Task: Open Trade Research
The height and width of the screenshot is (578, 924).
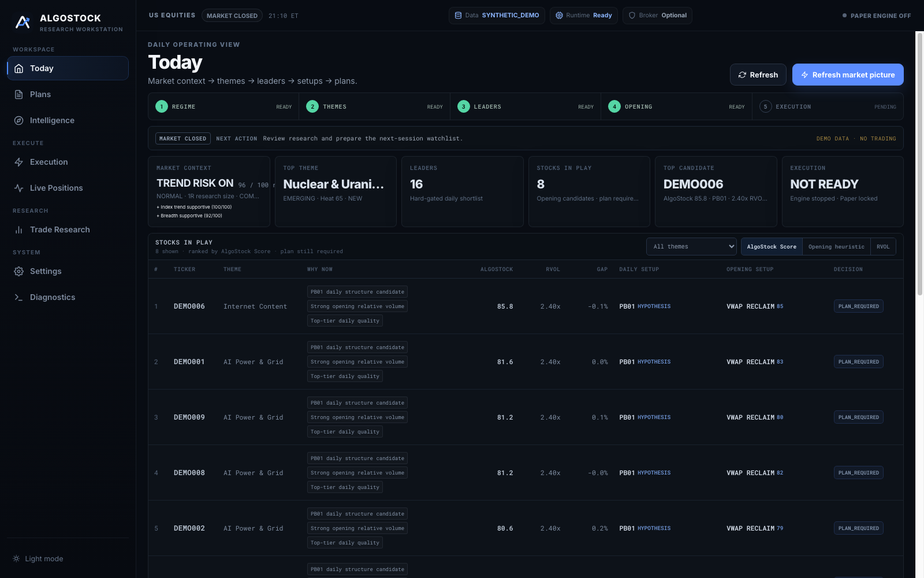Action: click(68, 230)
